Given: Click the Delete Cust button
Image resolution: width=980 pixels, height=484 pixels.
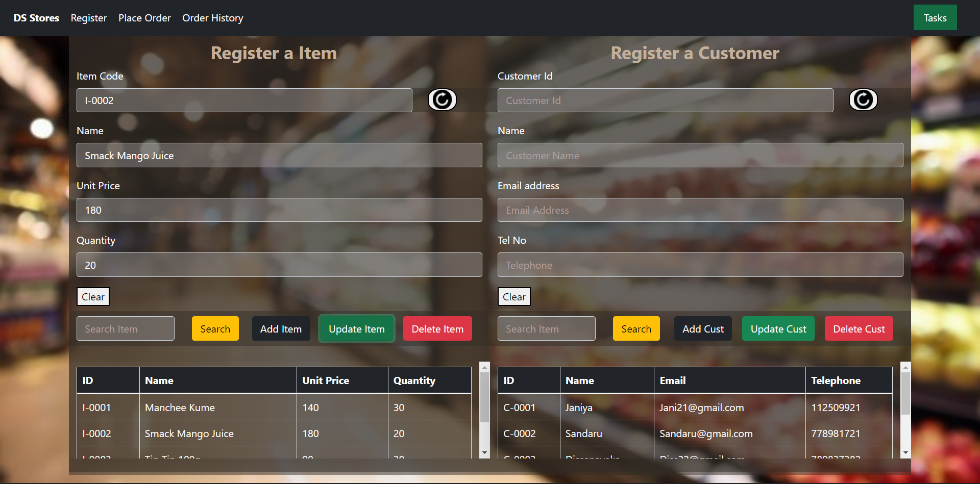Looking at the screenshot, I should [x=859, y=328].
